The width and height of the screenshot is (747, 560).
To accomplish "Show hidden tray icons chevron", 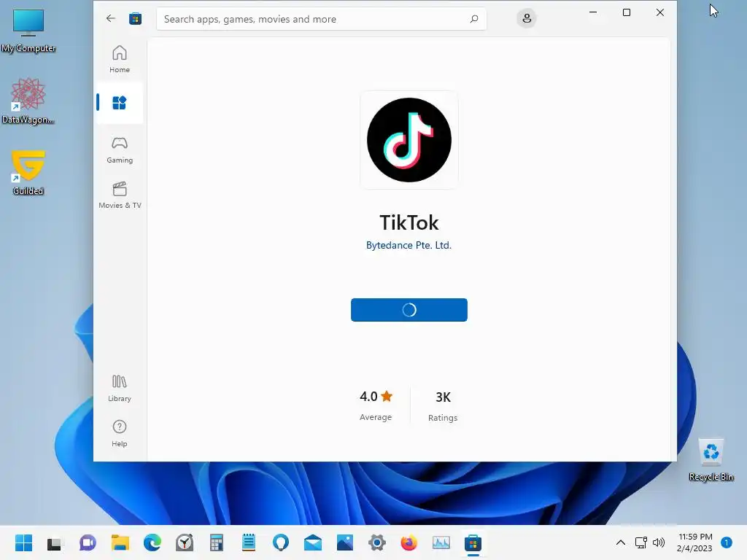I will pyautogui.click(x=621, y=542).
